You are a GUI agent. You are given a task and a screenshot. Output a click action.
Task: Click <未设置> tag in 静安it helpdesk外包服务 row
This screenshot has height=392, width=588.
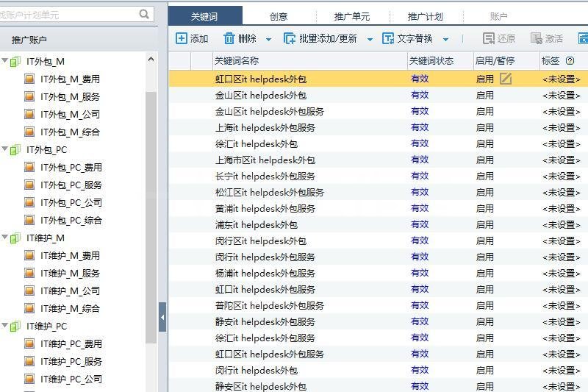point(562,322)
